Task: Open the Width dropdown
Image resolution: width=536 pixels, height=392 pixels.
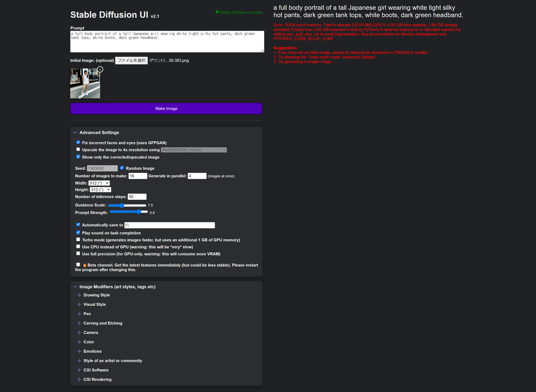Action: [x=99, y=183]
